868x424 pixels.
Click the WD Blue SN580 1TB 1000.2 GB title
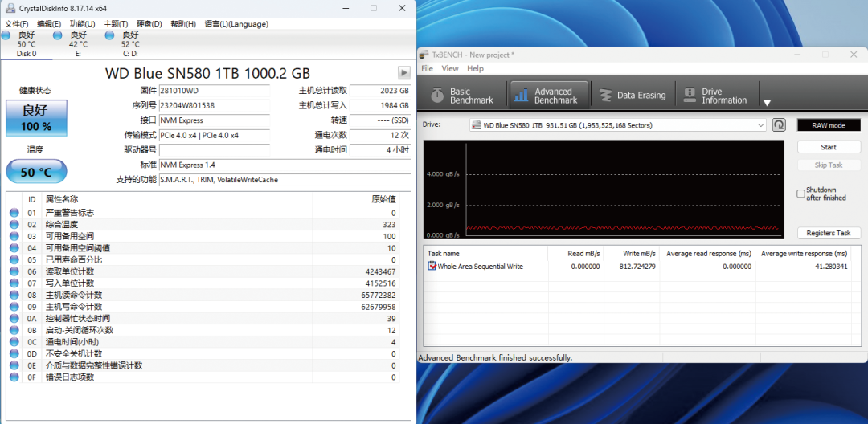207,73
